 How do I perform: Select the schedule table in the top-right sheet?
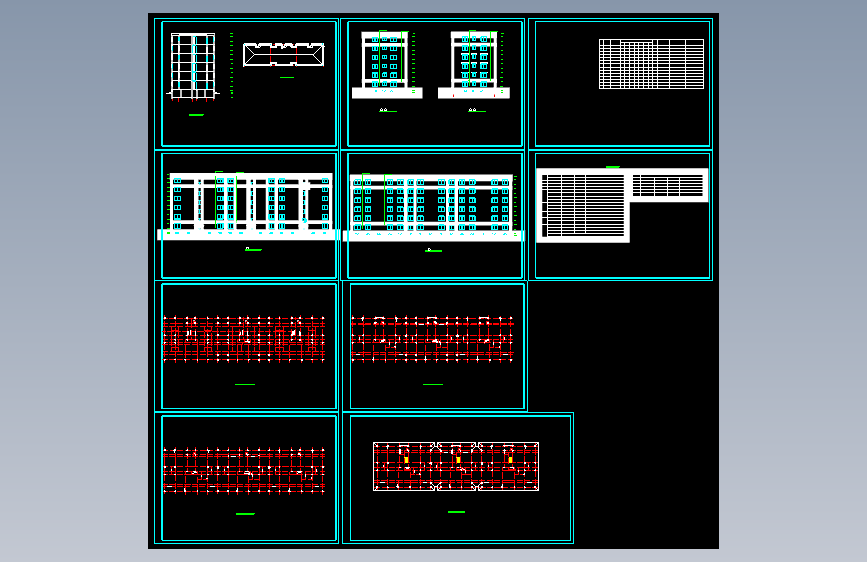point(651,64)
